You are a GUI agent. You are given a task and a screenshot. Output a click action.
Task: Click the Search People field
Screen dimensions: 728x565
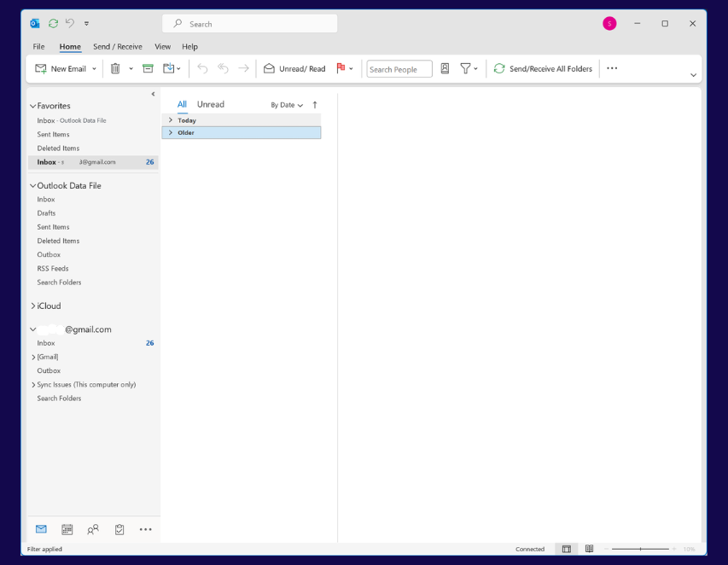coord(399,69)
